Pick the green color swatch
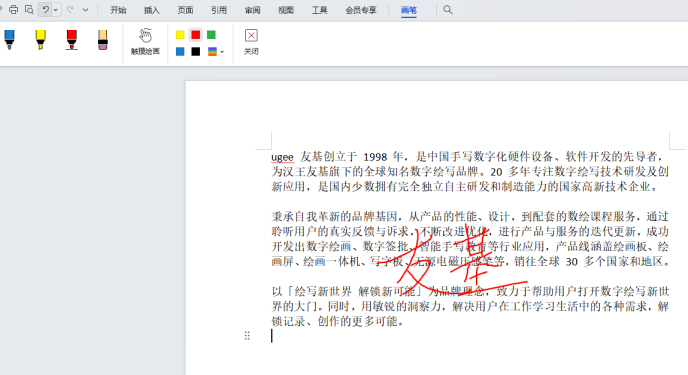Viewport: 688px width, 375px height. click(211, 35)
